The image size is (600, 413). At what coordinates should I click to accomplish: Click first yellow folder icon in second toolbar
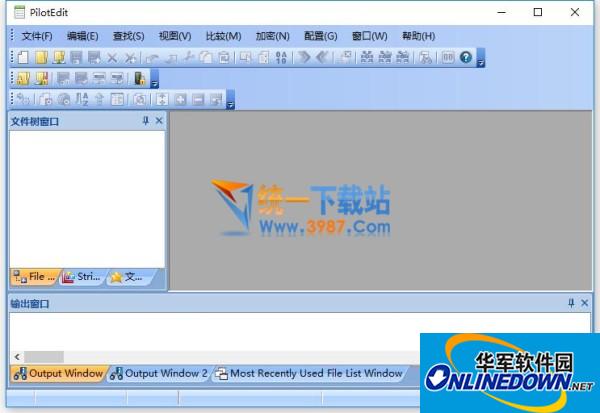[23, 78]
